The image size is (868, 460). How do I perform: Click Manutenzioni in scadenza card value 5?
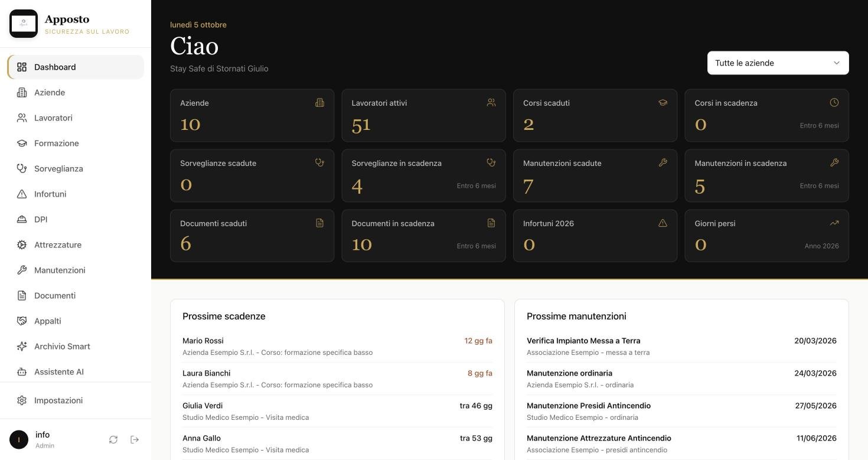700,187
